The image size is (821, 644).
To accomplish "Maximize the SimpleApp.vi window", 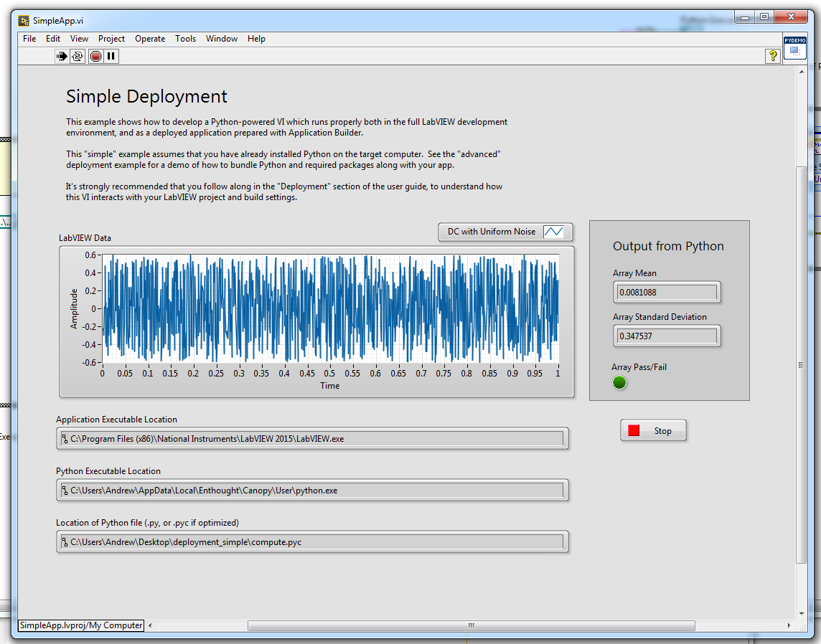I will (x=764, y=17).
